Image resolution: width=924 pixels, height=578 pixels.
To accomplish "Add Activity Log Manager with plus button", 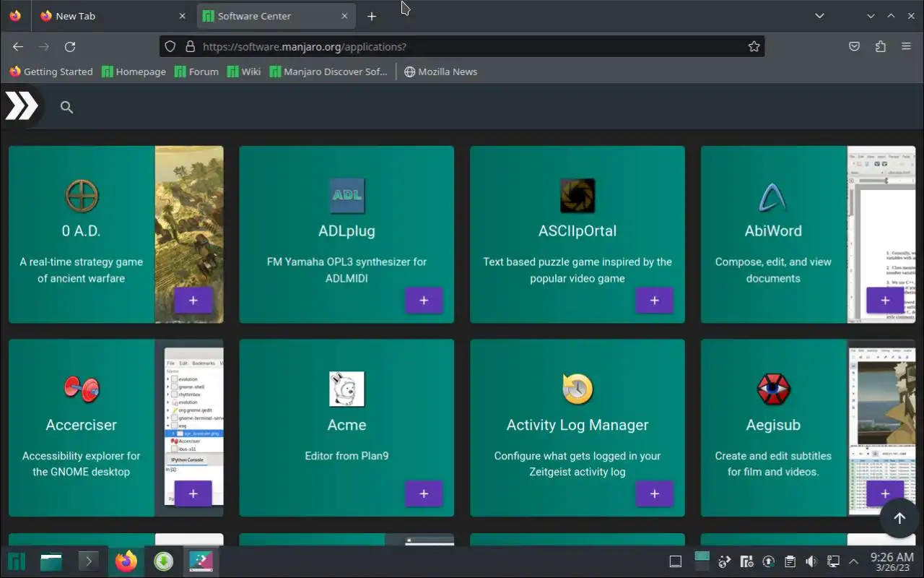I will (x=655, y=493).
